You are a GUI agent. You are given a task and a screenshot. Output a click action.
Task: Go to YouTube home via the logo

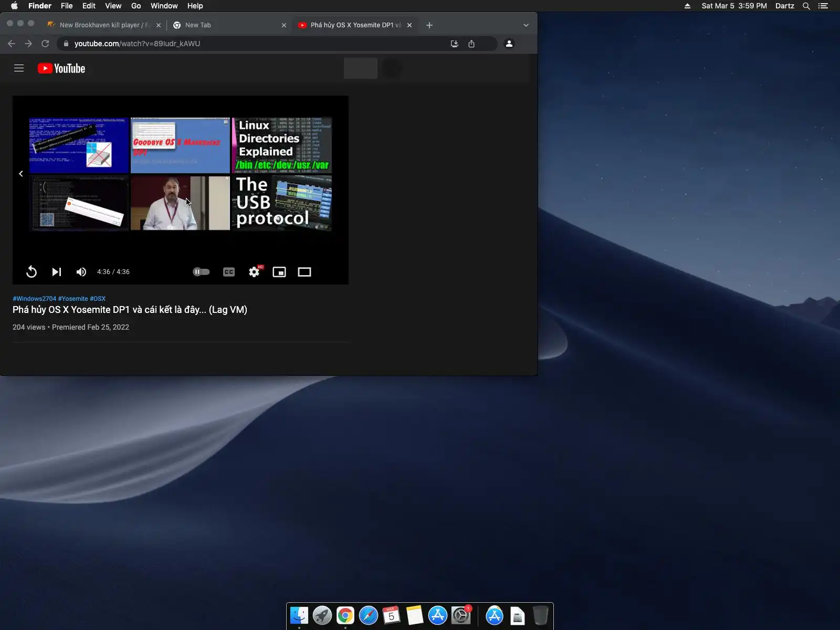61,68
